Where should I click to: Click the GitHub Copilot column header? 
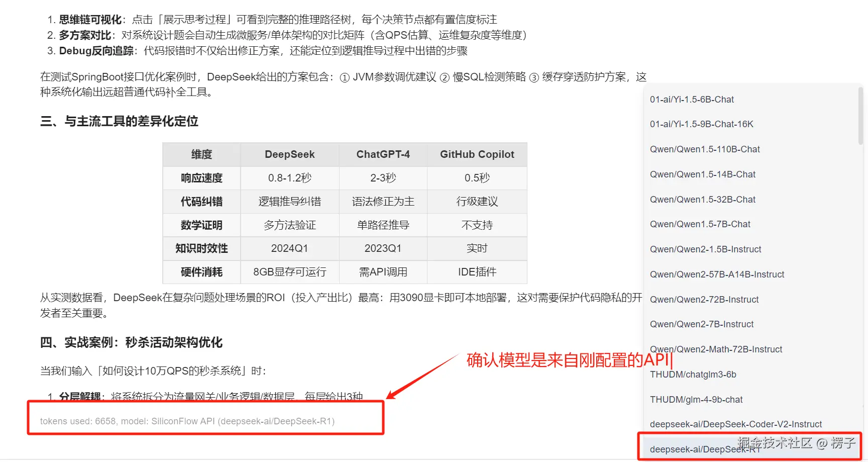[477, 154]
